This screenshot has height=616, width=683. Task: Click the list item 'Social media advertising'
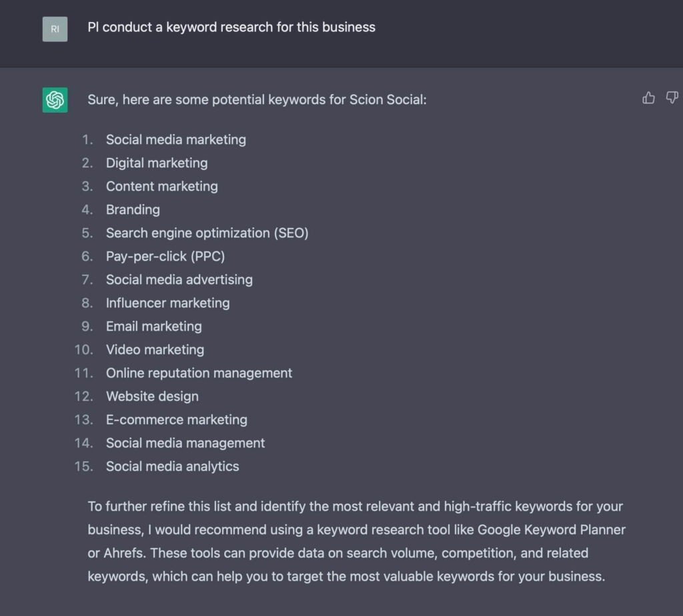179,280
